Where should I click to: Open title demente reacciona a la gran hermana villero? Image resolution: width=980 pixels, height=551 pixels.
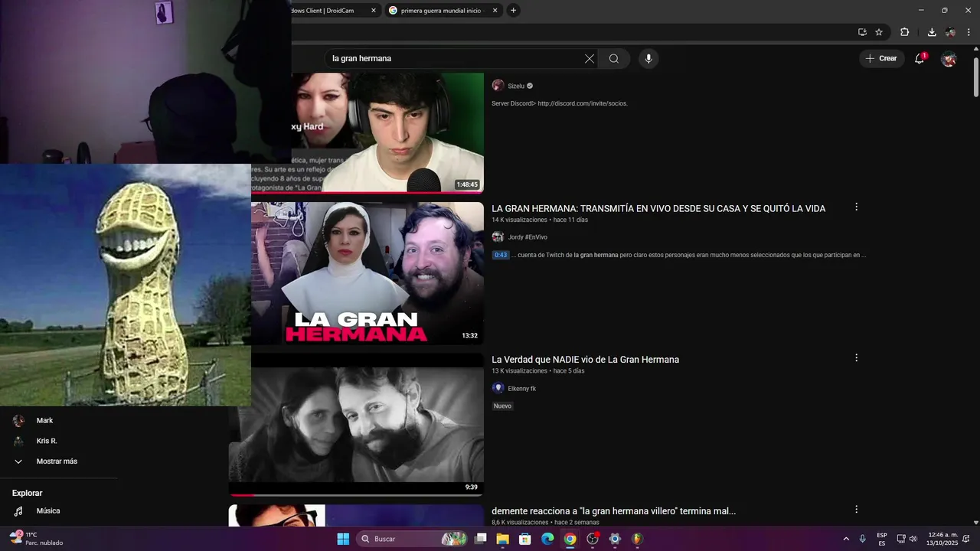click(613, 511)
